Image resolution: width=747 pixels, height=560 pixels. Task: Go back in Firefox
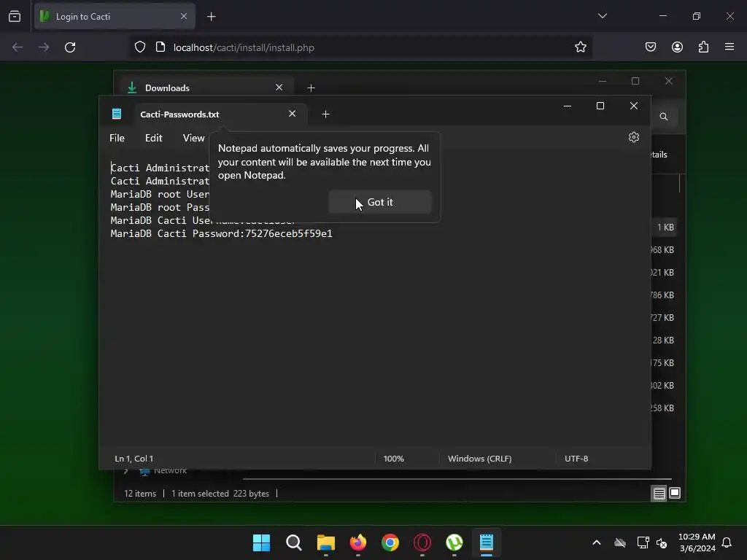click(x=18, y=47)
